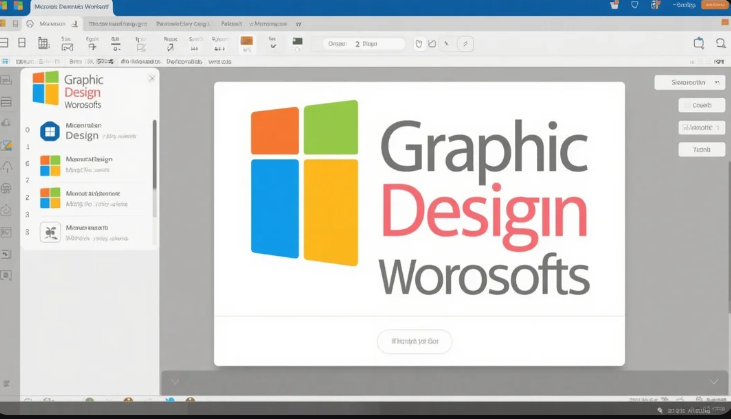Select the blue octagon Design list item
The height and width of the screenshot is (419, 731).
coord(89,131)
